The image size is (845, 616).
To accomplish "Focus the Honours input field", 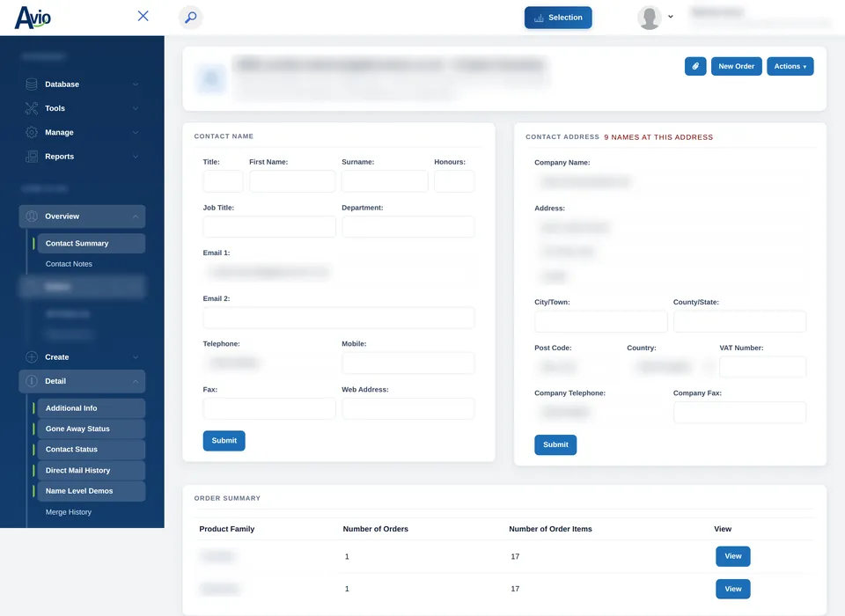I will (454, 181).
